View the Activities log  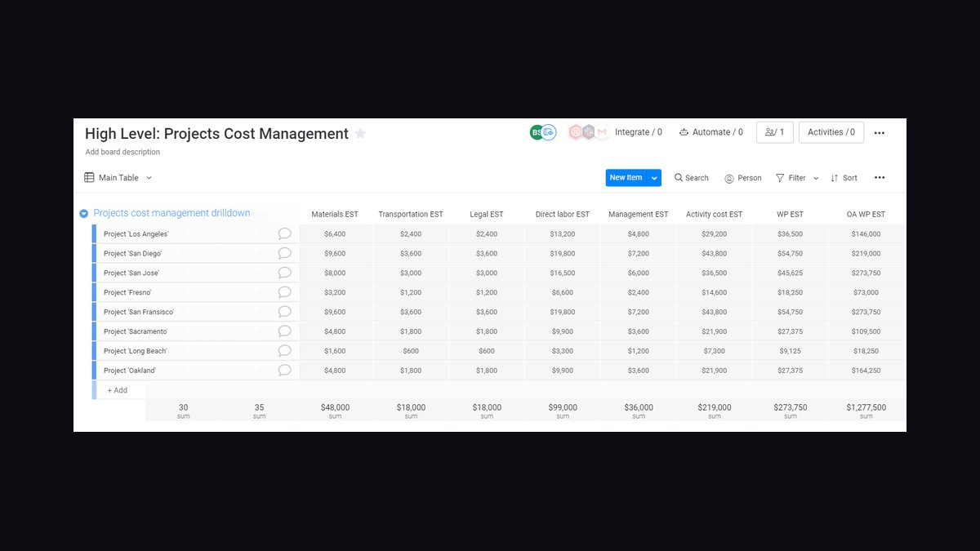click(x=831, y=132)
